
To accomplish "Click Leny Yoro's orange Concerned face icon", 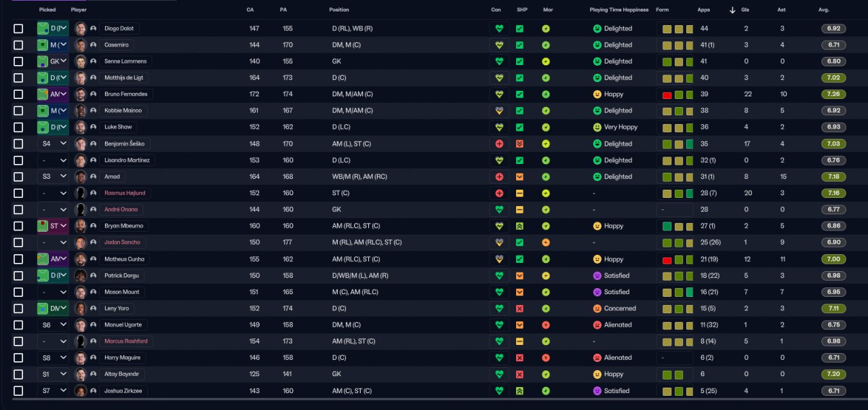I will (597, 308).
